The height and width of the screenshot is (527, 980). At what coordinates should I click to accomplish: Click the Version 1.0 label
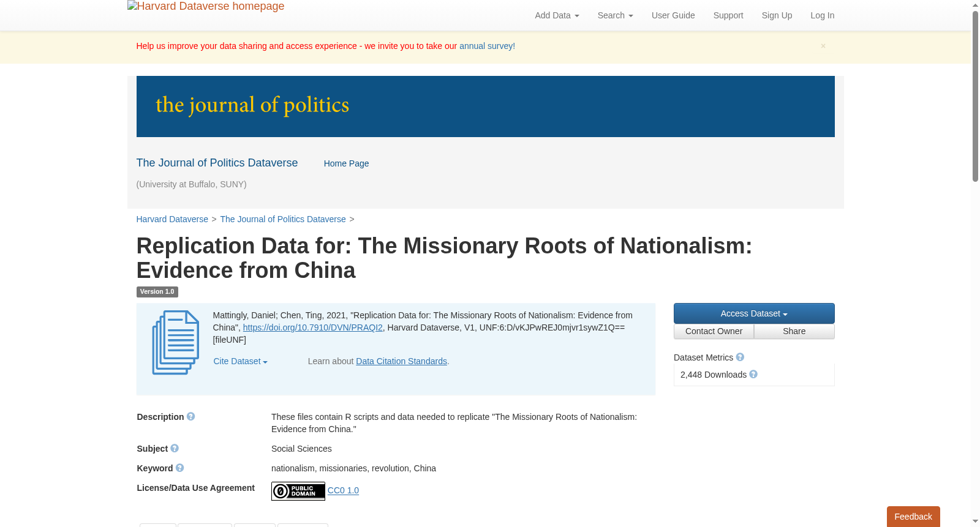pos(157,292)
